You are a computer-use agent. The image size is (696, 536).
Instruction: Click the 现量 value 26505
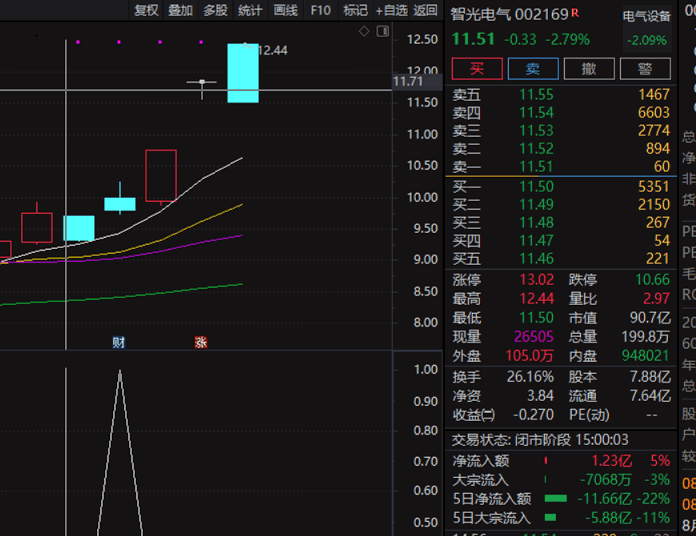(x=534, y=337)
